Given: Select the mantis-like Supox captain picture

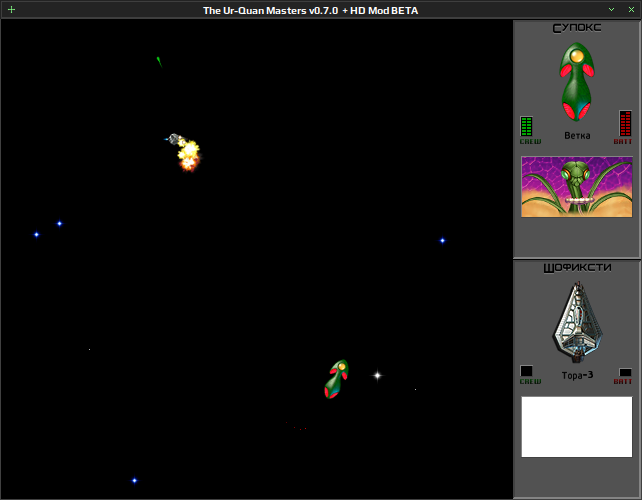Looking at the screenshot, I should click(x=576, y=187).
